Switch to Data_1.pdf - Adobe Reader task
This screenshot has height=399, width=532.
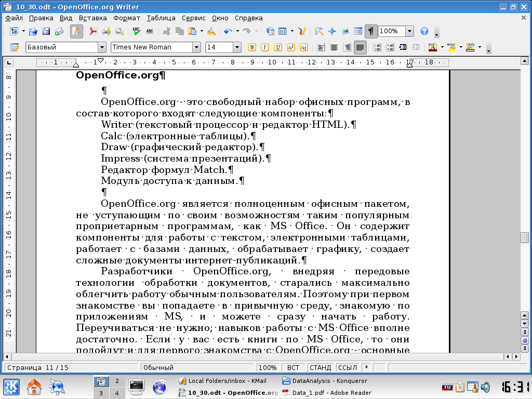click(x=327, y=393)
